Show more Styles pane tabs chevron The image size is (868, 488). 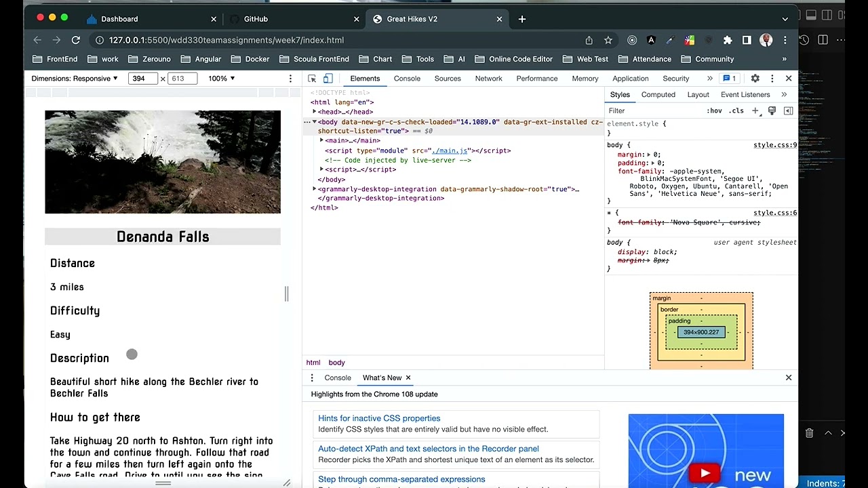pos(784,95)
